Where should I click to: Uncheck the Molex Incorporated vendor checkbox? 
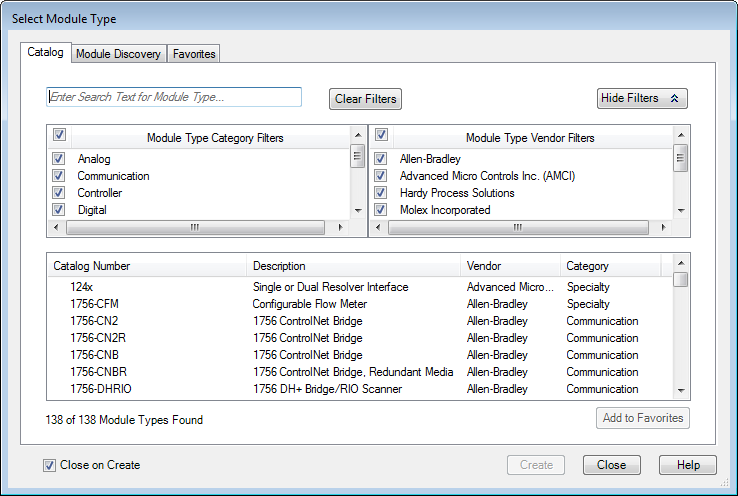(x=381, y=210)
